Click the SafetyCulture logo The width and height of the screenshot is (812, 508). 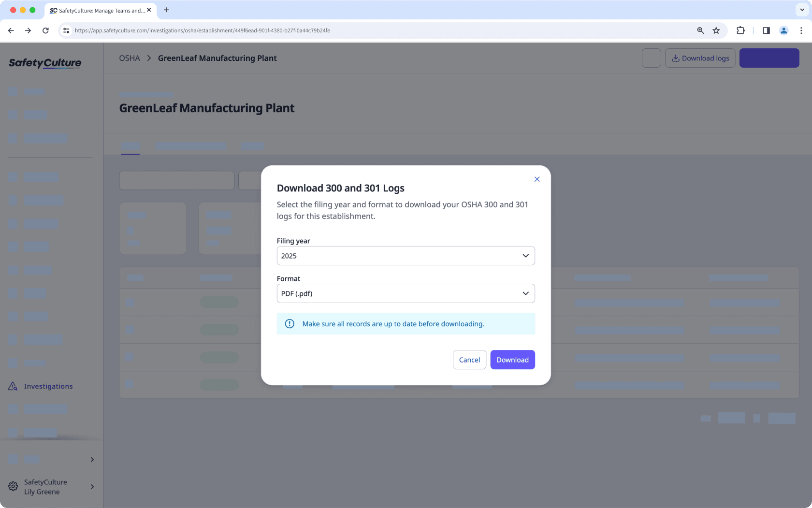44,63
